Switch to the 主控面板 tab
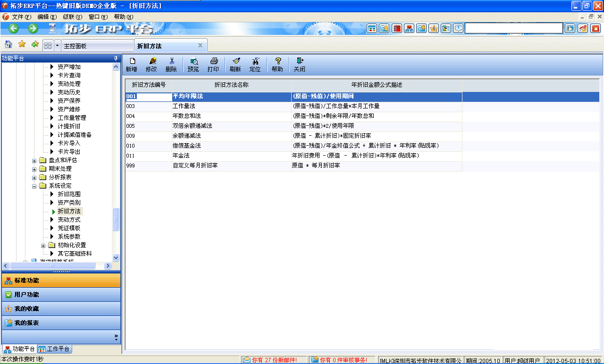The image size is (604, 364). [x=97, y=45]
